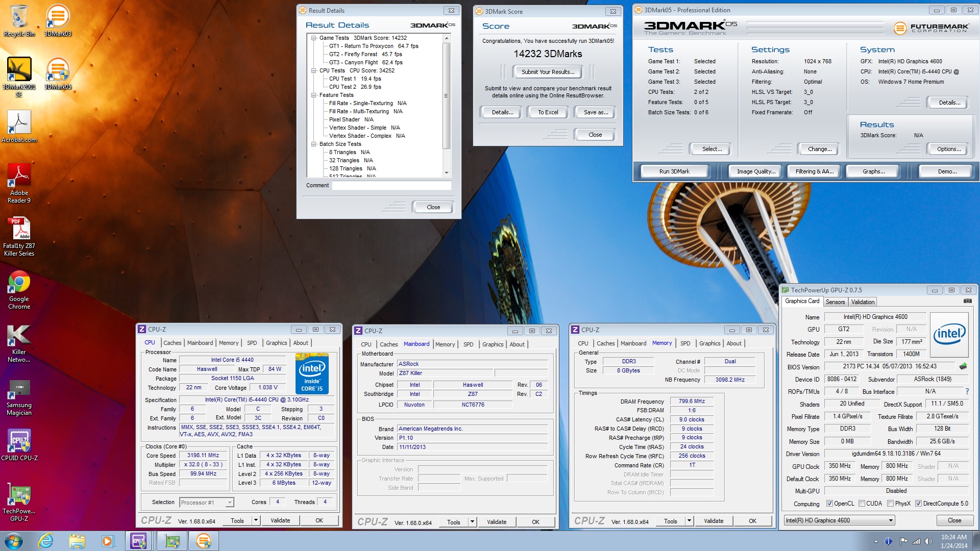Click the Change button under Settings
980x551 pixels.
click(820, 149)
